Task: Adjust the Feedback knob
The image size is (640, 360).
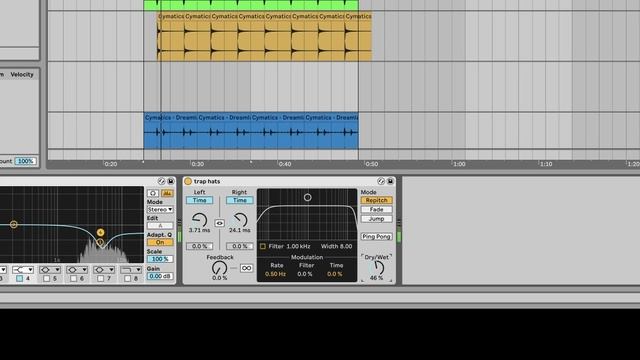Action: tap(219, 268)
